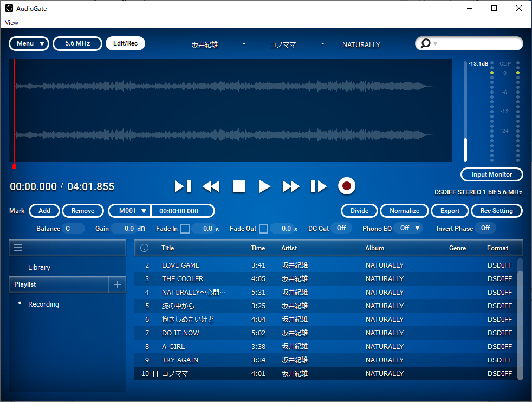Sort by Album column header
Viewport: 532px width, 402px height.
[x=374, y=248]
